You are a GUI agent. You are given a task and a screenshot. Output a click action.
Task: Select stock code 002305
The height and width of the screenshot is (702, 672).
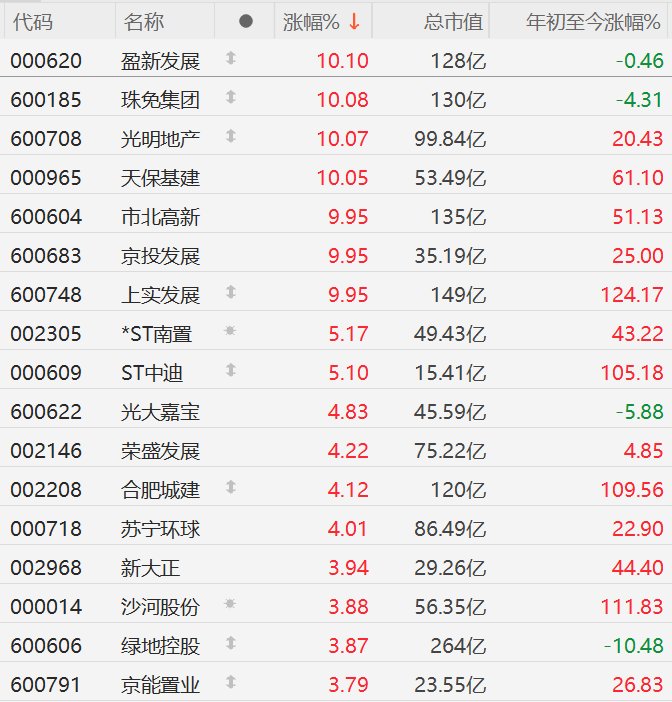(x=46, y=334)
